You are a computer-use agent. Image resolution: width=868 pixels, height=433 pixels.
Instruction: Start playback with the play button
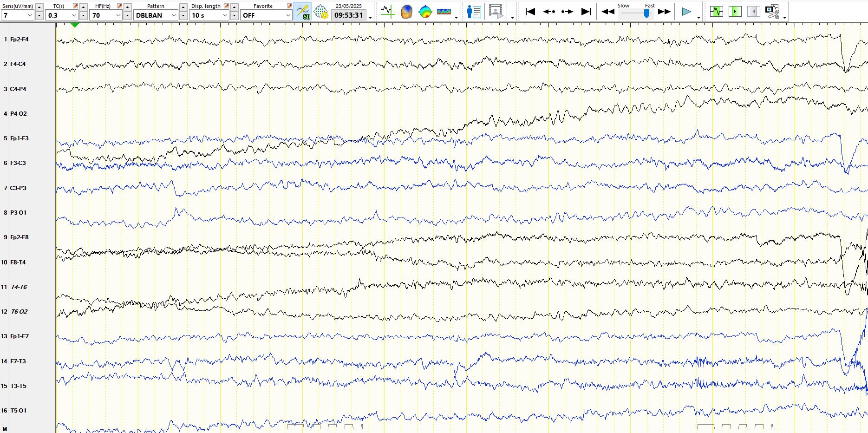click(686, 12)
